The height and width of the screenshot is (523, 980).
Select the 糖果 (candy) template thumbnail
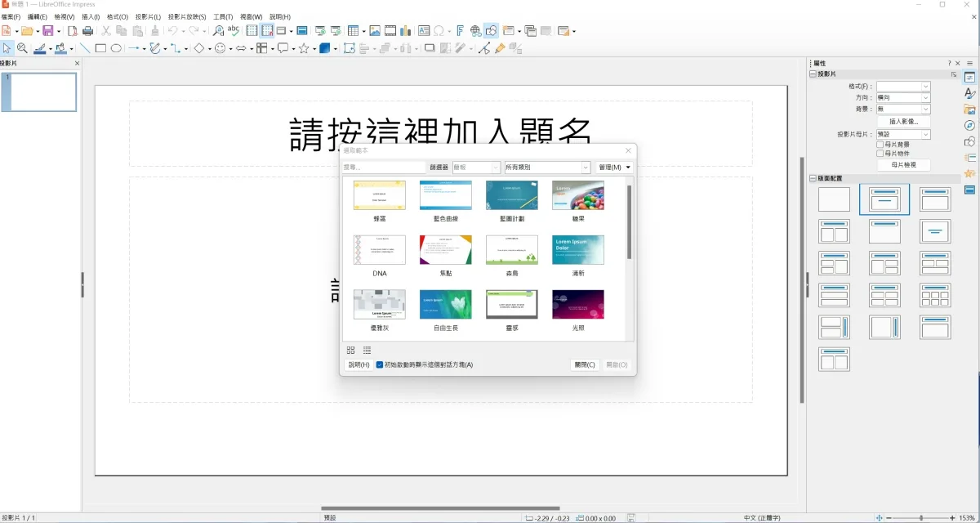[x=577, y=196]
